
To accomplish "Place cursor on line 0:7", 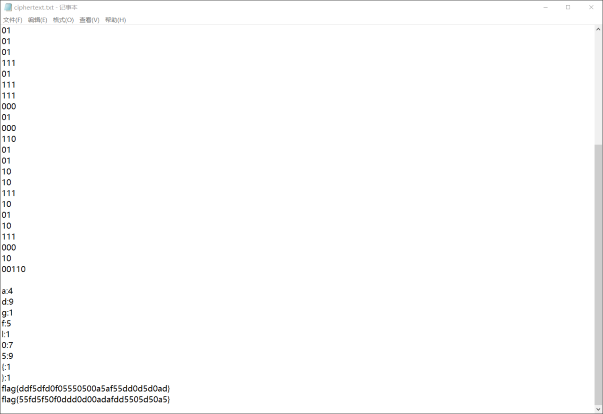I will 7,345.
